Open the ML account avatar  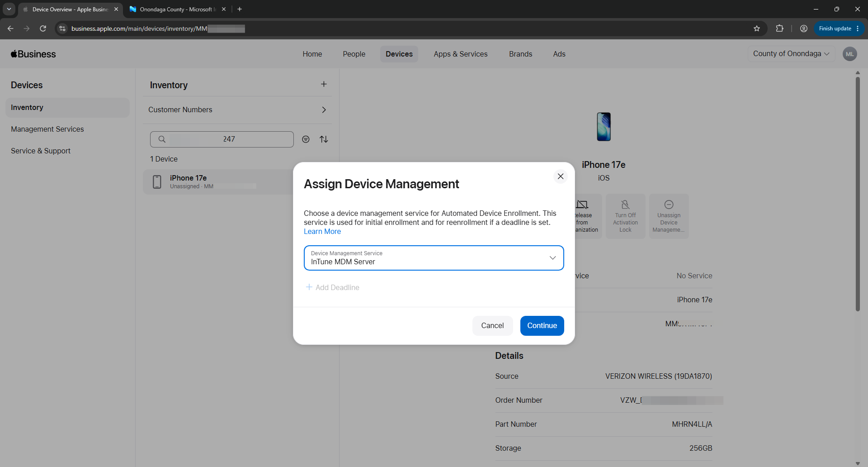tap(850, 54)
